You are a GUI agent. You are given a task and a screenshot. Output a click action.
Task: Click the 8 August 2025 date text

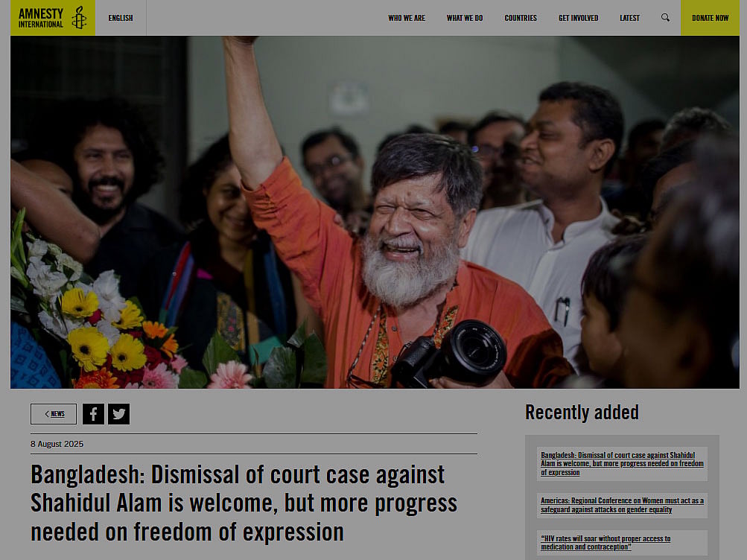tap(57, 444)
